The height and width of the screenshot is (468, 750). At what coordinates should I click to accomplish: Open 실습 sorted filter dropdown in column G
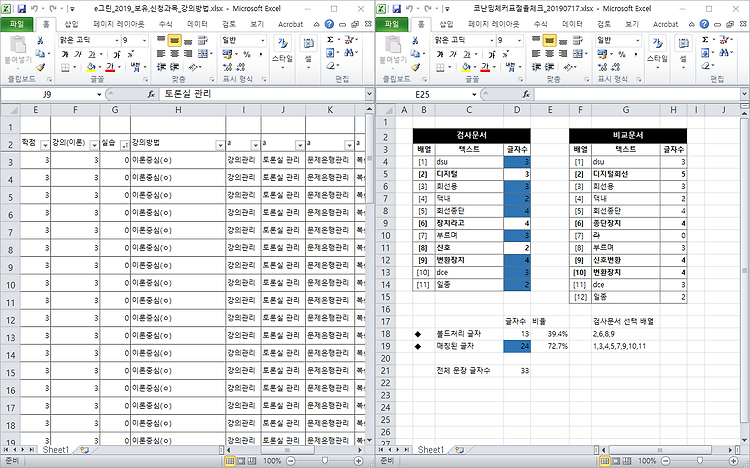click(x=125, y=145)
